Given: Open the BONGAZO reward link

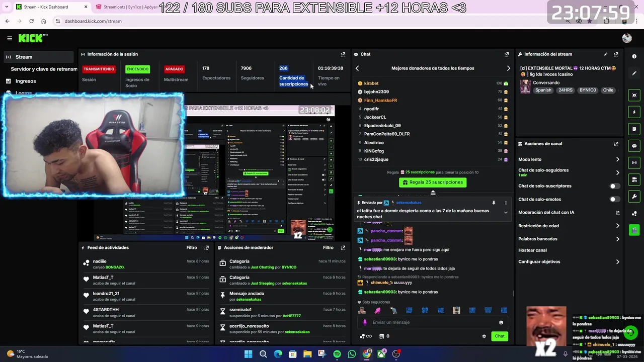Looking at the screenshot, I should click(115, 267).
